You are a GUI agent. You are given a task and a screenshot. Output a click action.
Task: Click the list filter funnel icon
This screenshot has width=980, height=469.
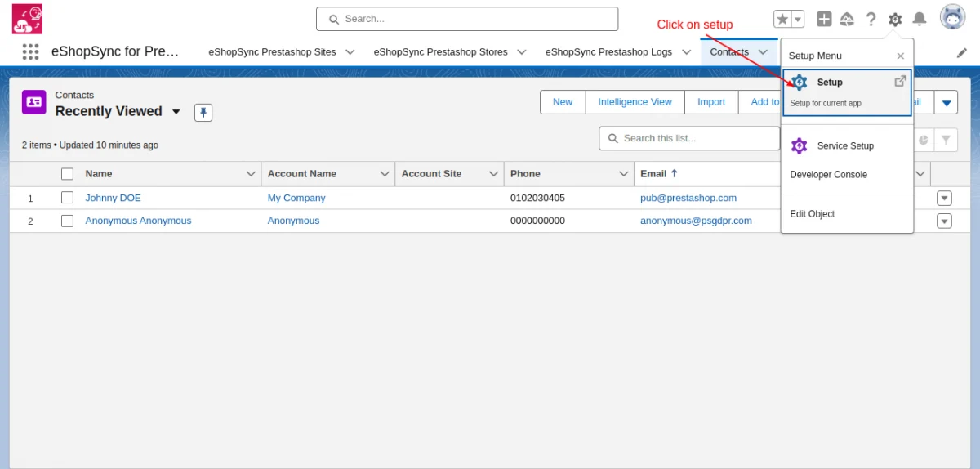(x=946, y=140)
